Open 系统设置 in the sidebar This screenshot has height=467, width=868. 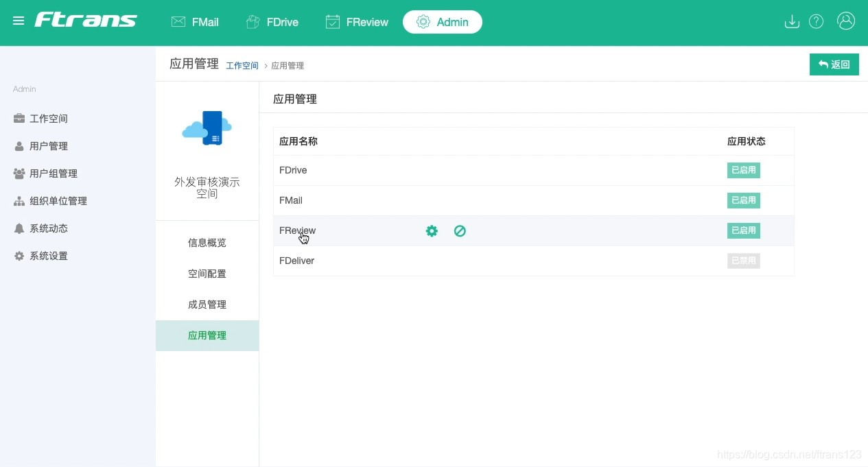[x=41, y=256]
